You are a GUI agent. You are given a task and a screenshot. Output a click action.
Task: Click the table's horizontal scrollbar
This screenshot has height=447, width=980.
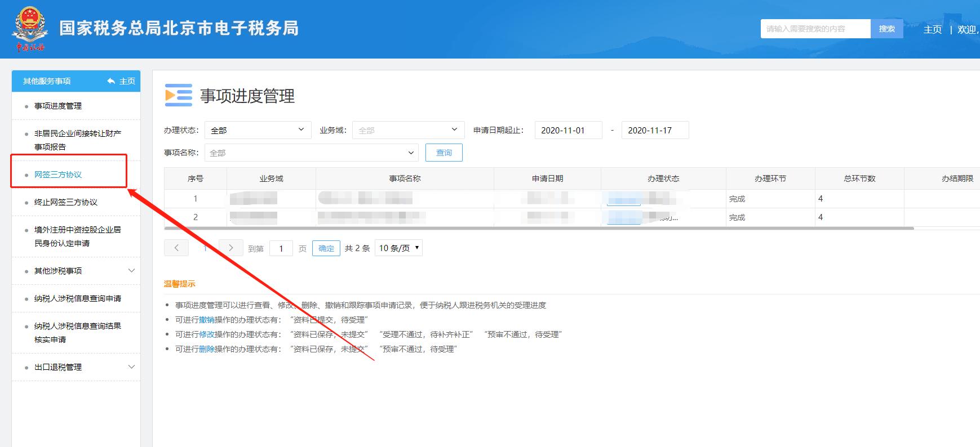click(x=539, y=228)
